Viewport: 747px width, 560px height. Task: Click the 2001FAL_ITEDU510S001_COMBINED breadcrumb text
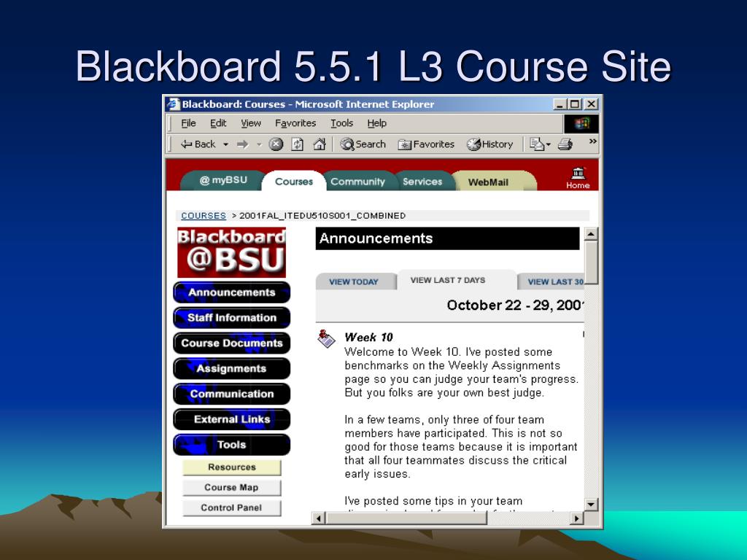coord(322,216)
